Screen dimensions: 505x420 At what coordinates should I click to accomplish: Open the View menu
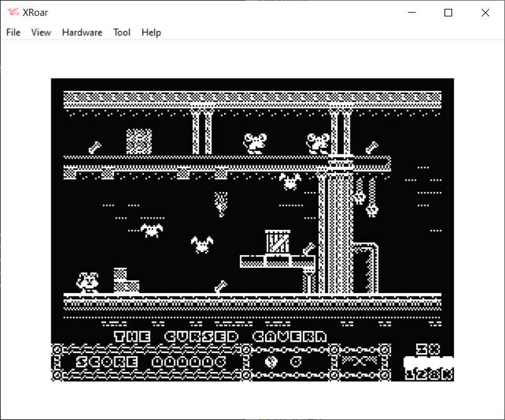tap(41, 32)
